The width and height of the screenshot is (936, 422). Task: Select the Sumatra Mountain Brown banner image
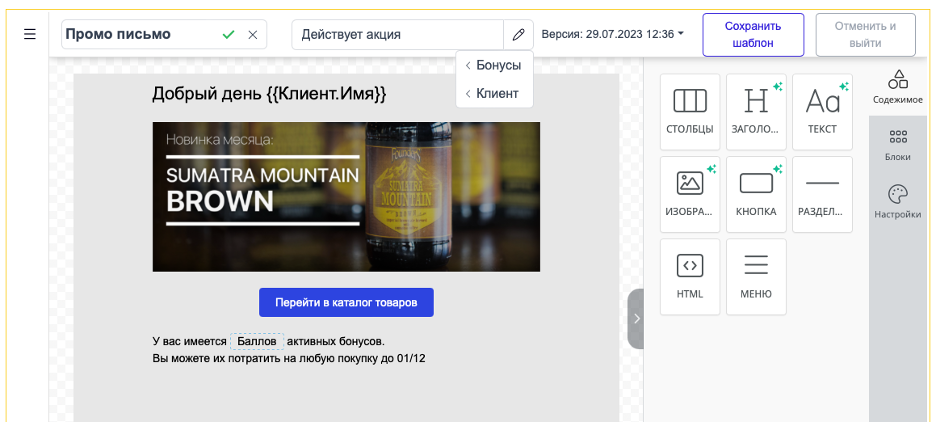pyautogui.click(x=346, y=197)
